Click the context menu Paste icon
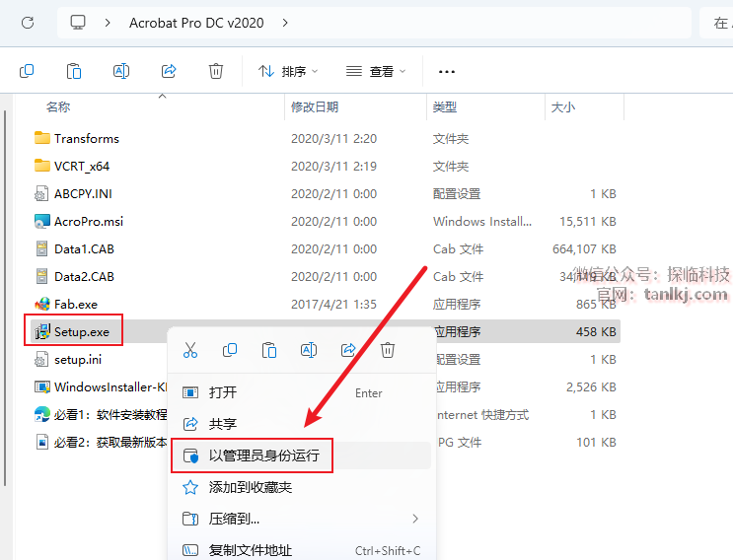 pos(269,350)
